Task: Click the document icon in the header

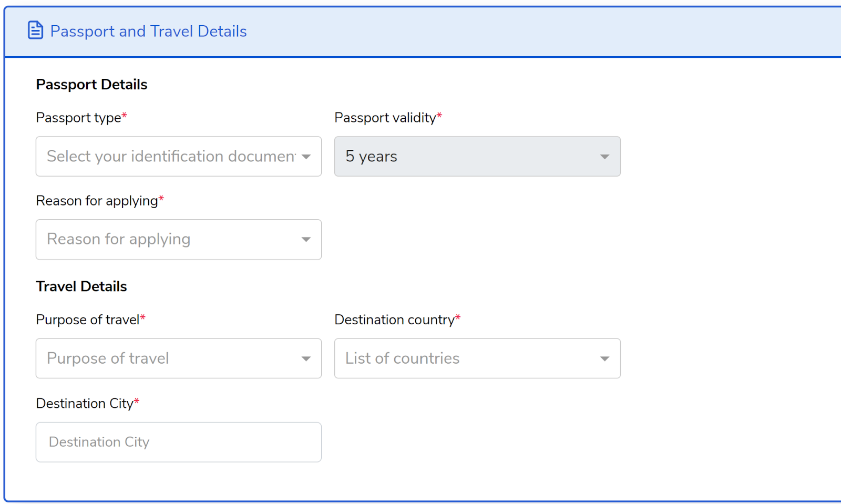Action: (35, 30)
